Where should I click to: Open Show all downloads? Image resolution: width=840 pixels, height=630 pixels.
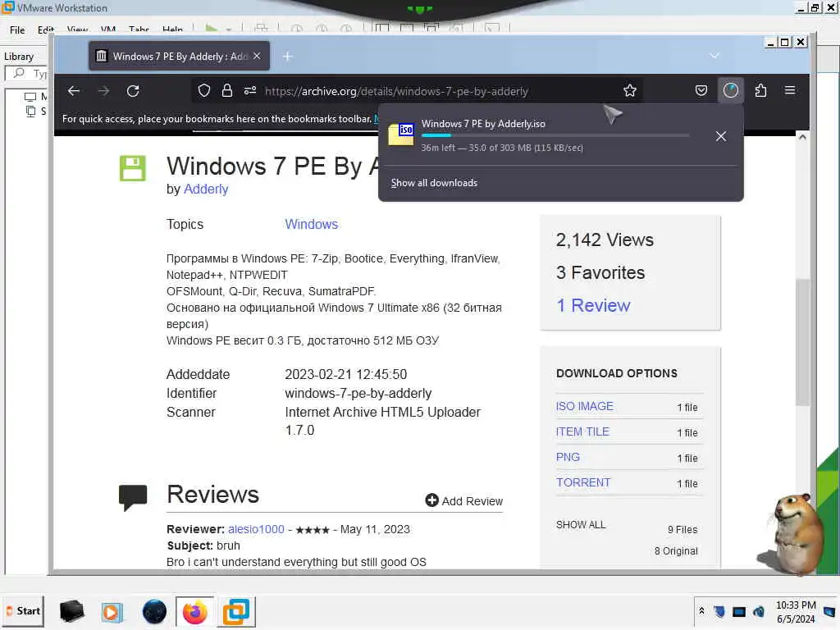tap(434, 183)
